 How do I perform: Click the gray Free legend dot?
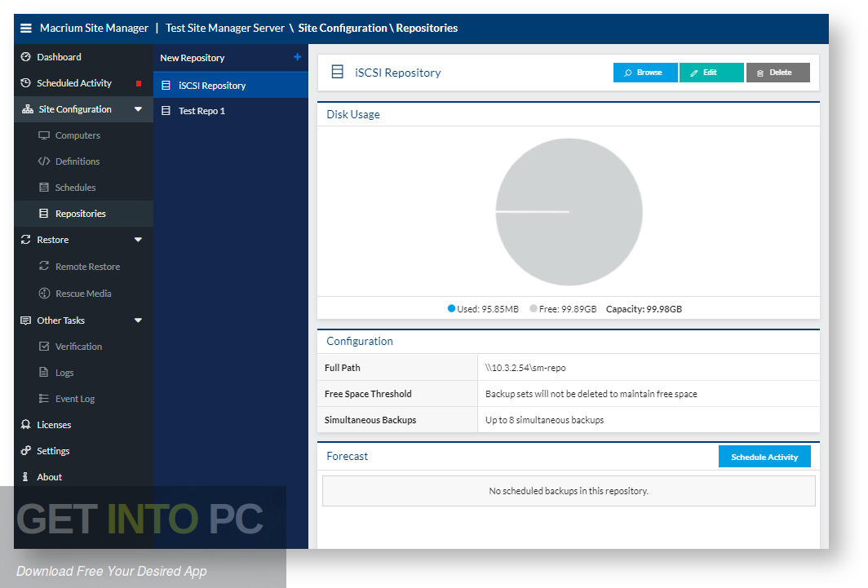tap(533, 308)
